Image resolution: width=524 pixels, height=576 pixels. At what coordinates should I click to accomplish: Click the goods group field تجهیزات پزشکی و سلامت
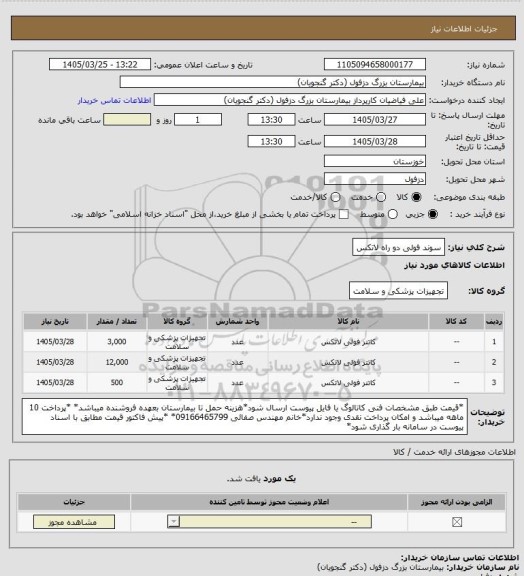[398, 291]
